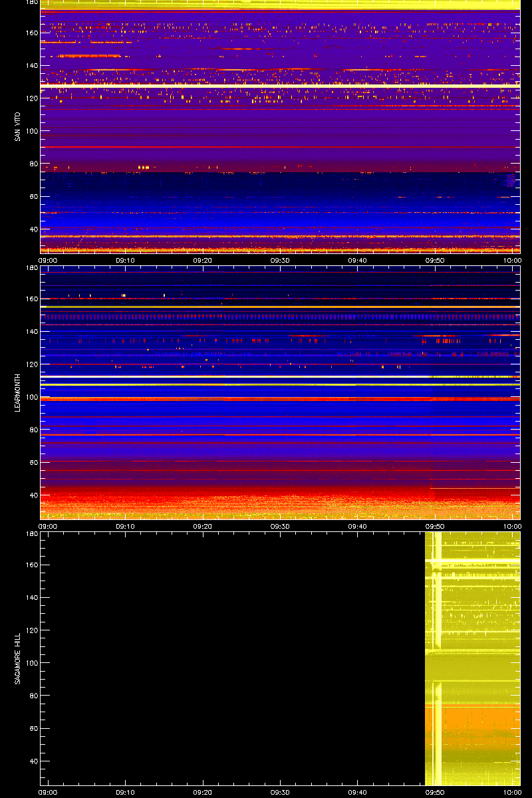Select the 09:20 time label below San Vito plot
Viewport: 532px width, 798px height.
pos(203,261)
